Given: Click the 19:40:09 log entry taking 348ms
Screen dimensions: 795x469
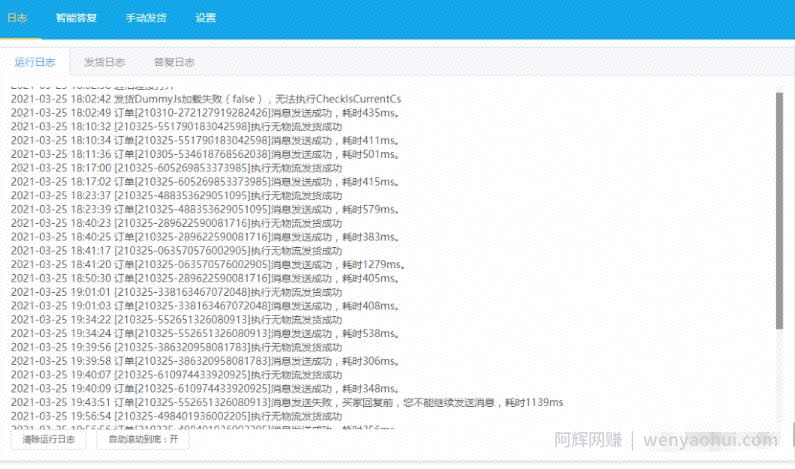Looking at the screenshot, I should tap(205, 388).
